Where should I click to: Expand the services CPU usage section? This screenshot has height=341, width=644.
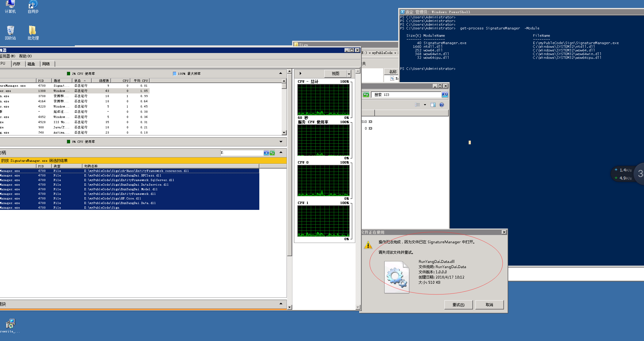(x=281, y=142)
